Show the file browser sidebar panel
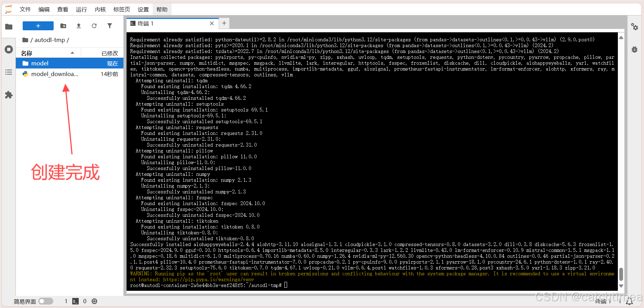The width and height of the screenshot is (644, 308). coord(9,27)
